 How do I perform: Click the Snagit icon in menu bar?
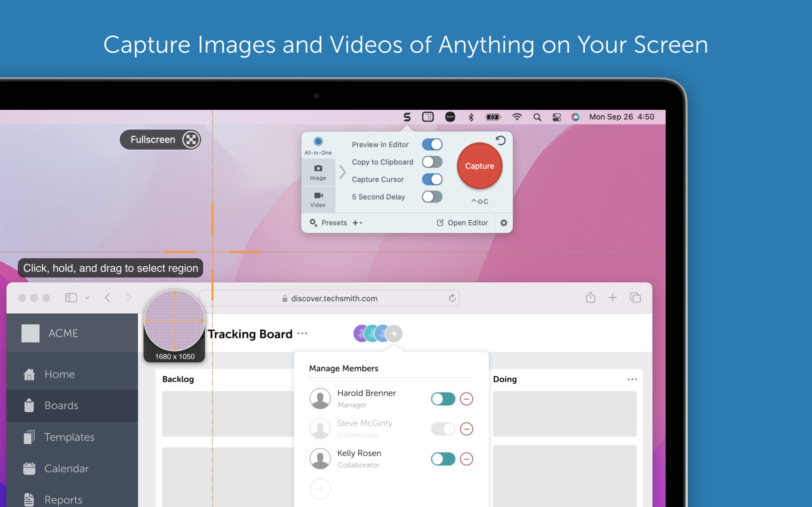[x=407, y=117]
